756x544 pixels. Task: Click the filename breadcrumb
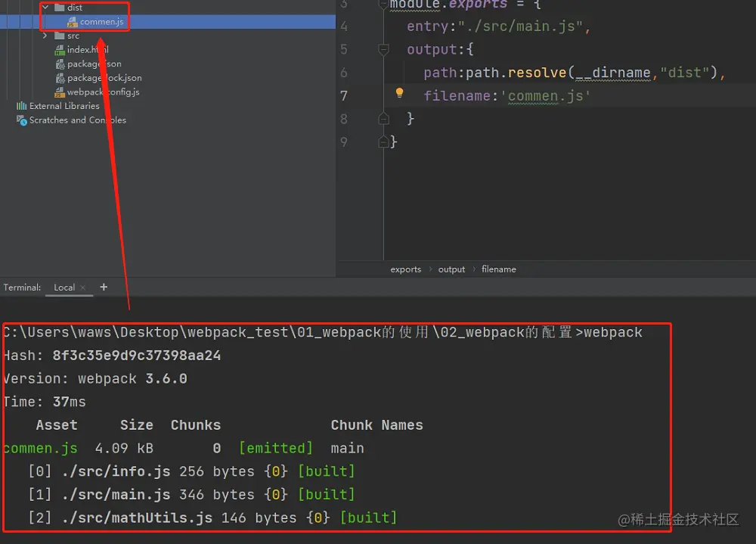(498, 269)
